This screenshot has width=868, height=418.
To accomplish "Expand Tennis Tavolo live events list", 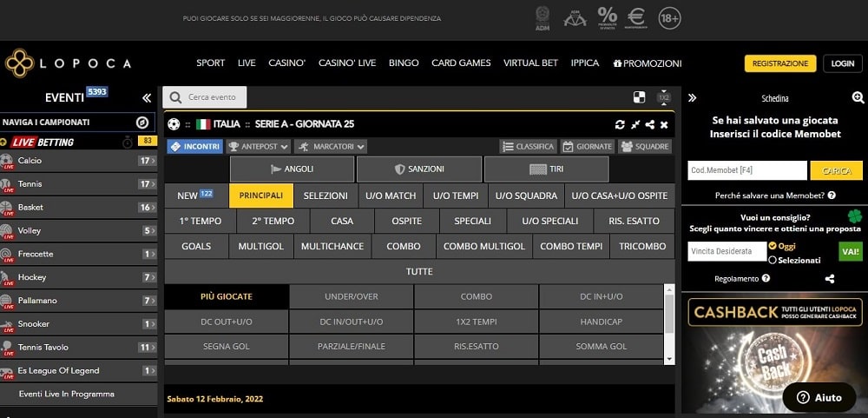I will [x=148, y=348].
